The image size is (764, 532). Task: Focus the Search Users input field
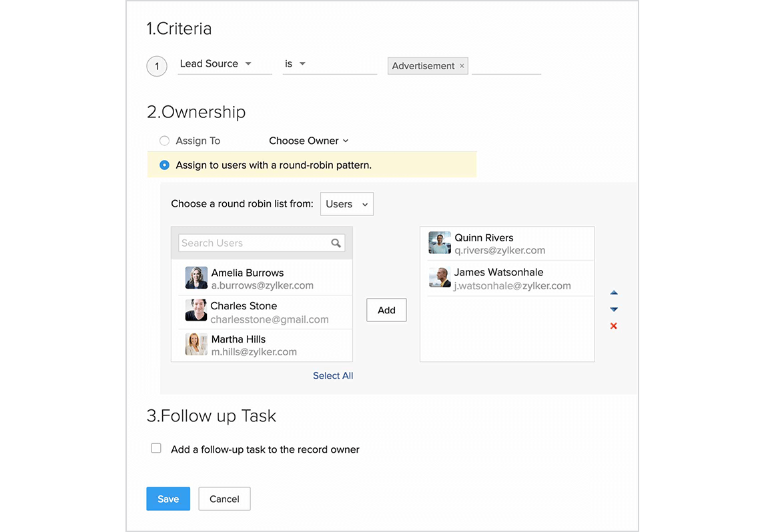(x=262, y=243)
